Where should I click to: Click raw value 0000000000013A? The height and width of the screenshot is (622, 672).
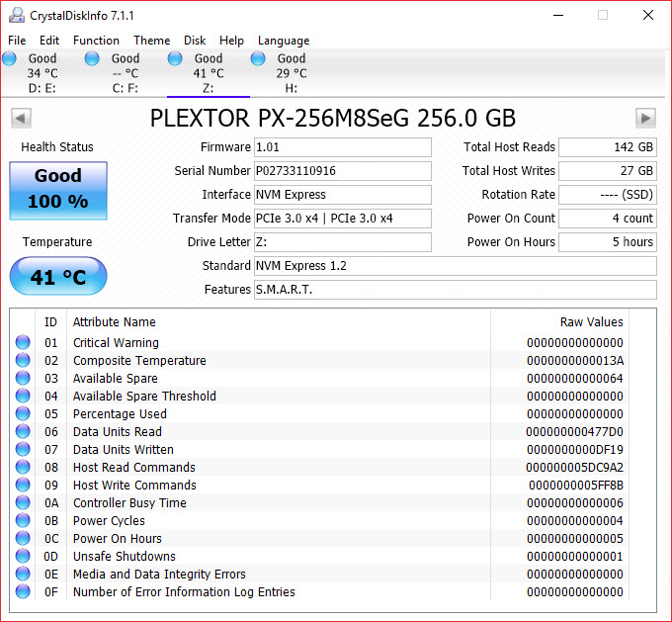[575, 360]
